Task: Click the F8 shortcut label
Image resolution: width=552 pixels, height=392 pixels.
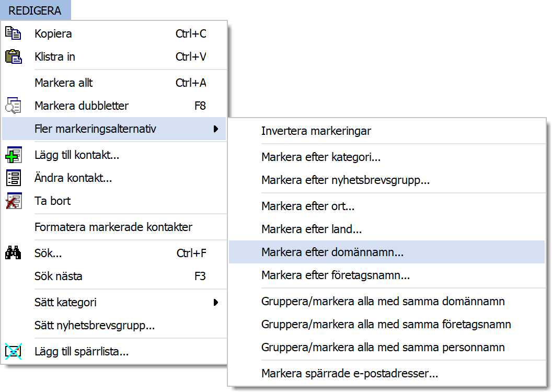Action: coord(200,106)
